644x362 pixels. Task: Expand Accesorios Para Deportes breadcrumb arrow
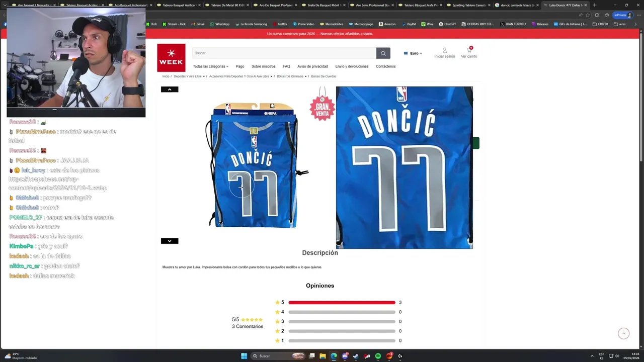click(271, 76)
